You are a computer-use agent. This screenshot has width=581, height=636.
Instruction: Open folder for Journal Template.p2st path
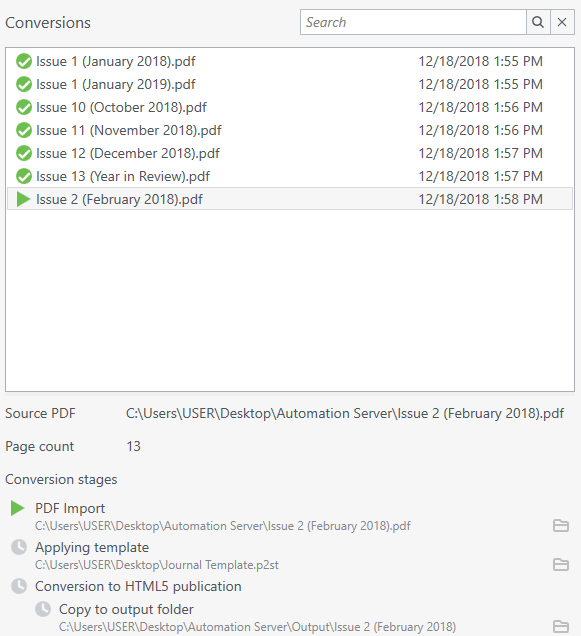561,565
